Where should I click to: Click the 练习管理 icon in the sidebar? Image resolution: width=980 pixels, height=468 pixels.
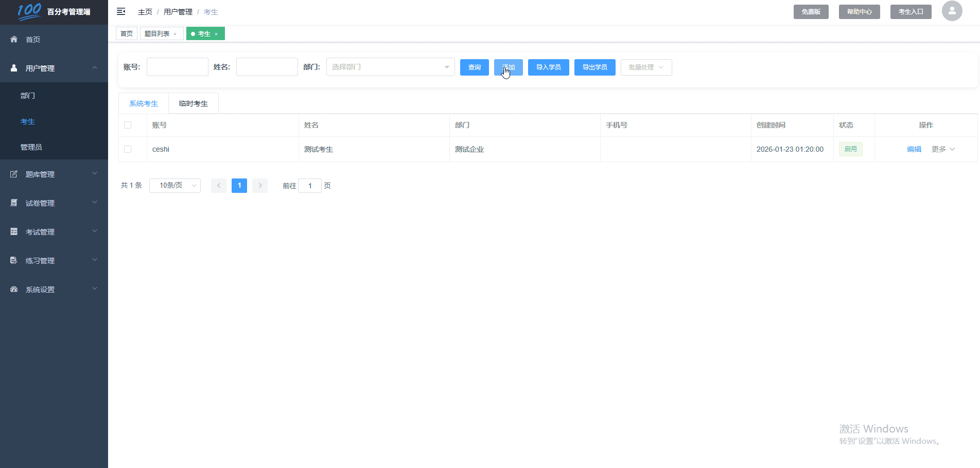coord(14,261)
